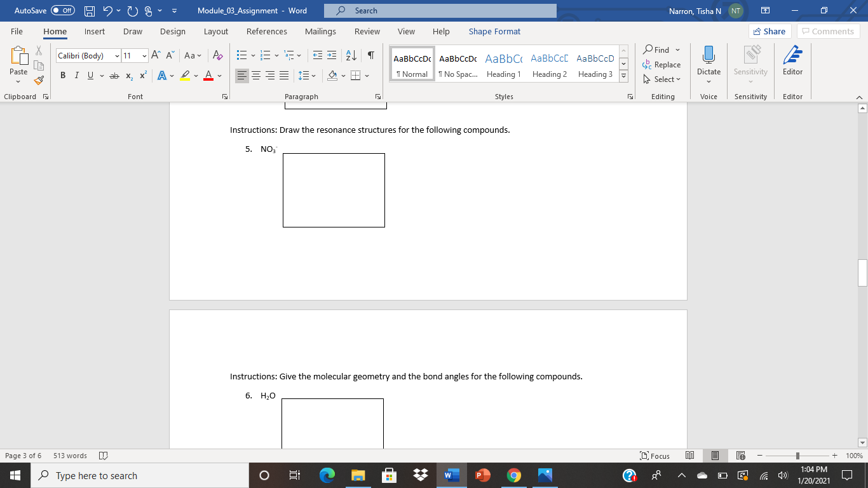
Task: Open the font size dropdown
Action: pos(144,56)
